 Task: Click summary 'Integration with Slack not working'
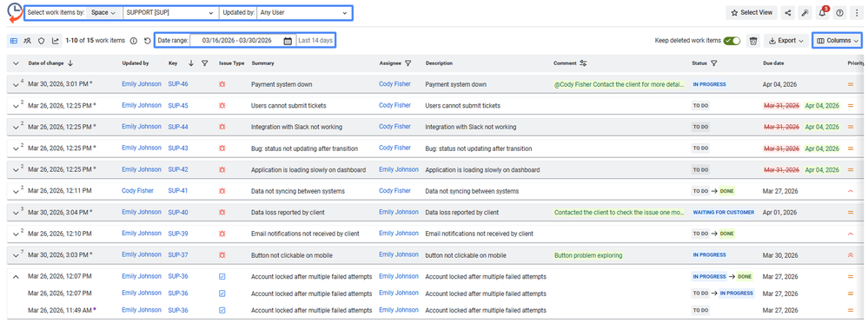click(x=296, y=127)
